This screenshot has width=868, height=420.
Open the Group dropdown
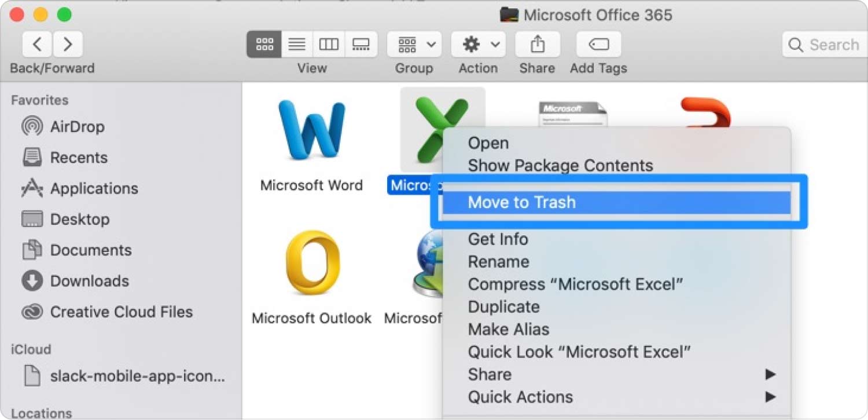click(x=414, y=44)
